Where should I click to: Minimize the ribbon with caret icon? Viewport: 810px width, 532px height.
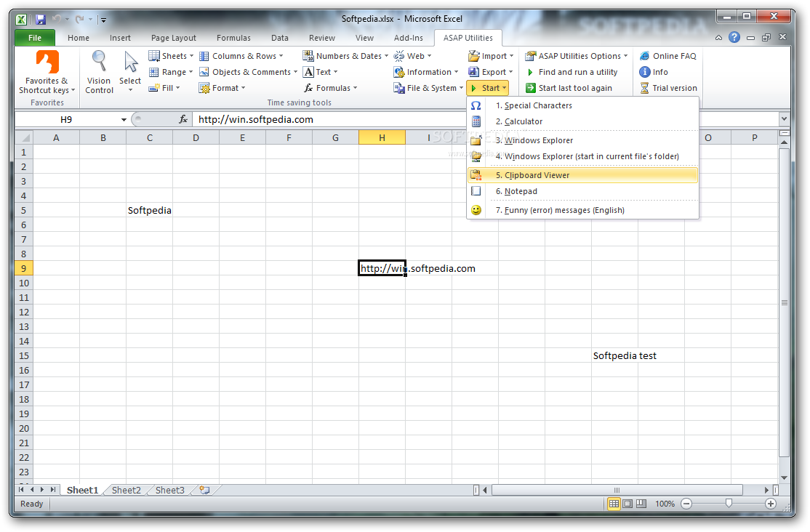click(x=718, y=38)
